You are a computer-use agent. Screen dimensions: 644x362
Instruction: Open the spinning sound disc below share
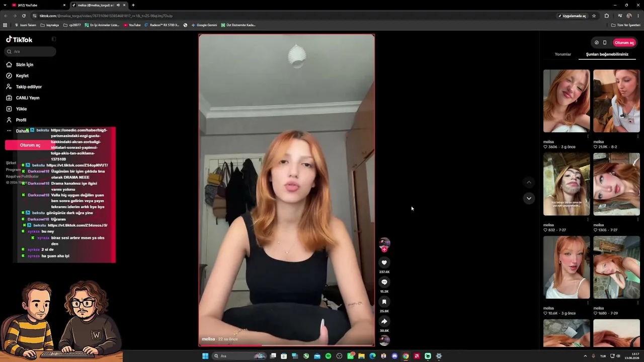(x=384, y=341)
